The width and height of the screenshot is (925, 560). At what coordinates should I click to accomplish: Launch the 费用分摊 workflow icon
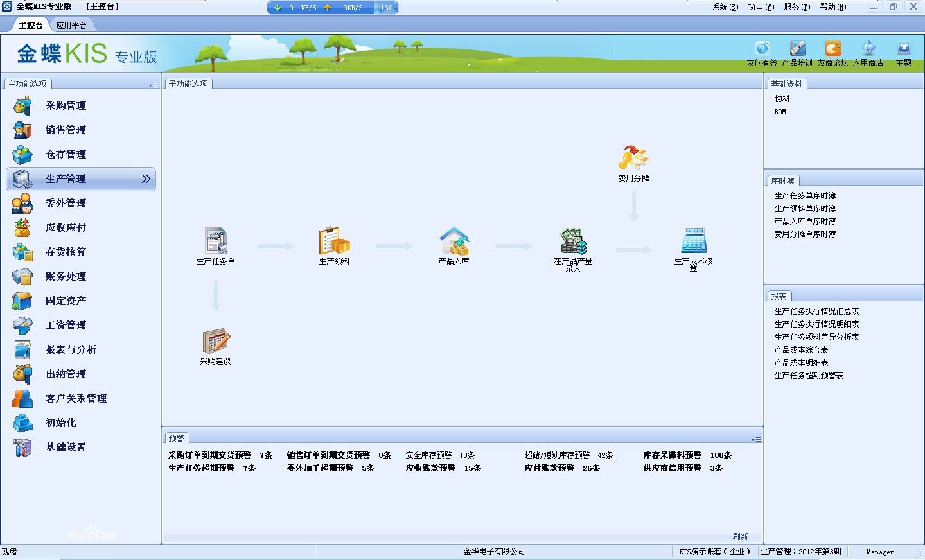[633, 159]
